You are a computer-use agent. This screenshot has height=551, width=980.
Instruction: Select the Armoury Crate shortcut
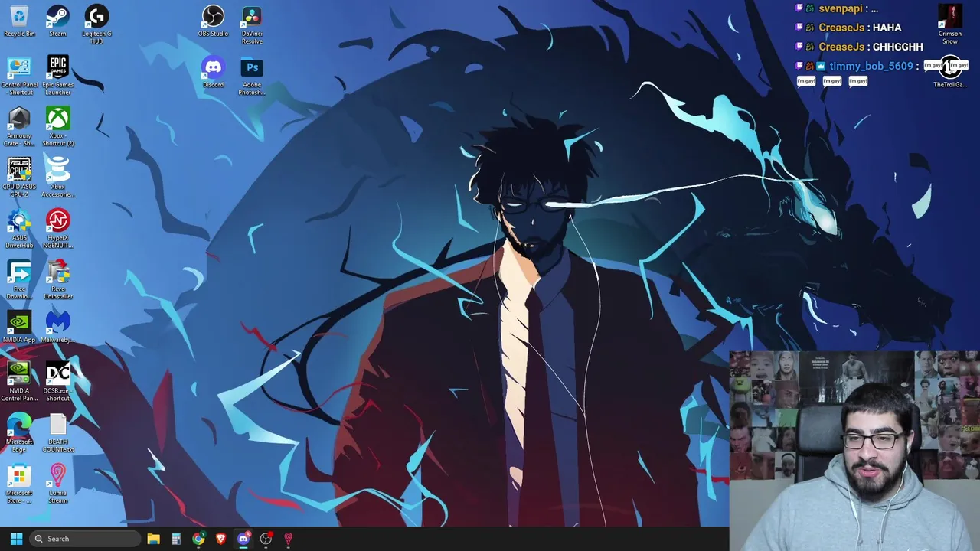[19, 127]
